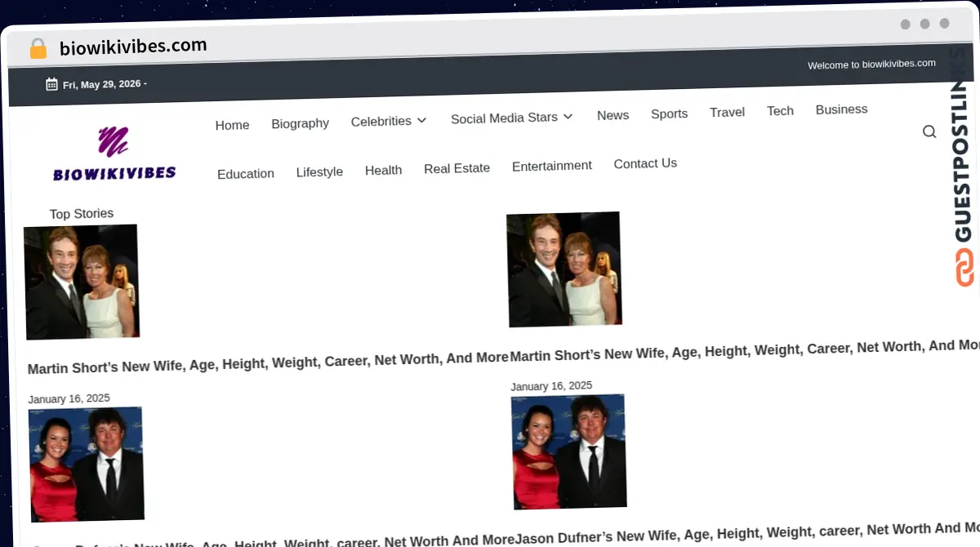Open the Contact Us page
The image size is (980, 547).
click(645, 163)
